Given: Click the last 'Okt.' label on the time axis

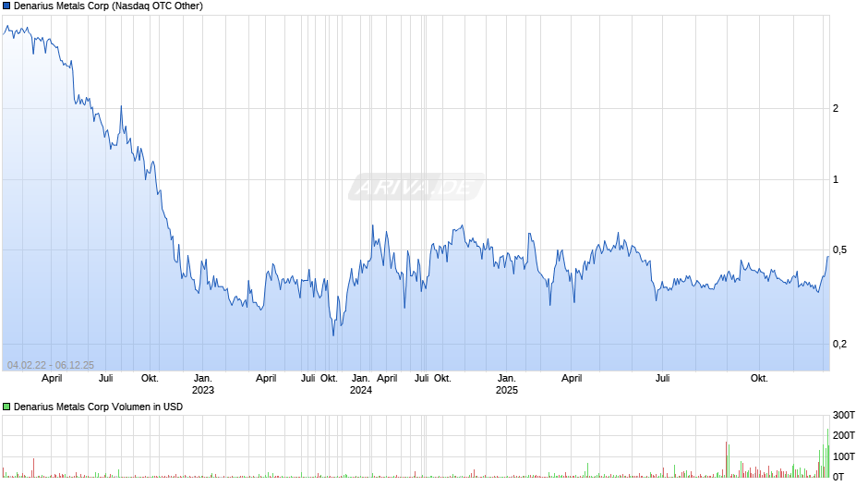Looking at the screenshot, I should click(759, 379).
